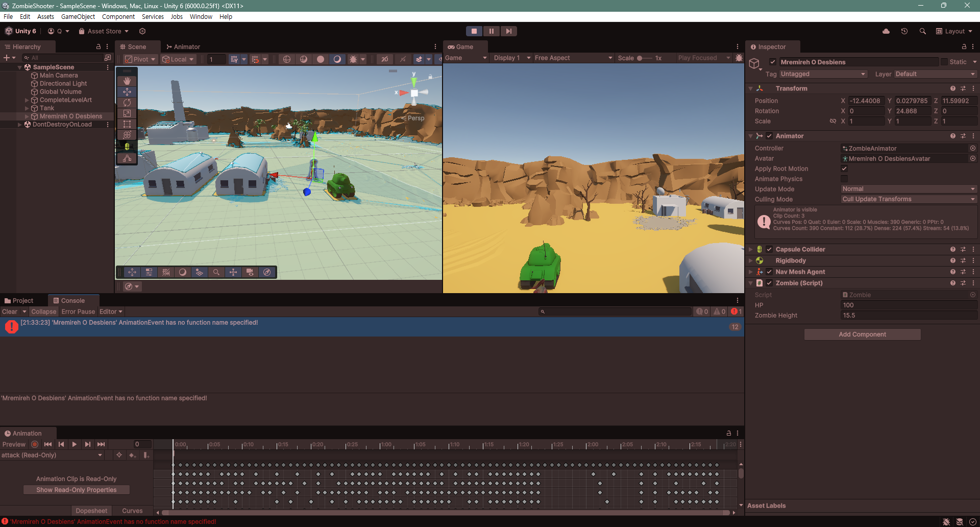Image resolution: width=980 pixels, height=527 pixels.
Task: Open the Hierarchy create object menu
Action: click(9, 58)
